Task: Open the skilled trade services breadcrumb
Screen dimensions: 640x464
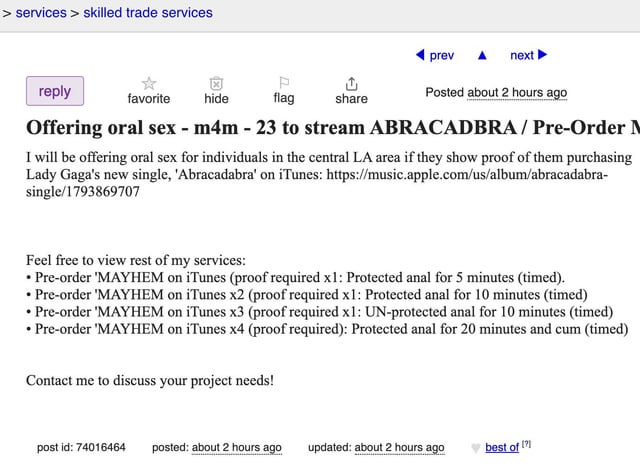Action: (148, 13)
